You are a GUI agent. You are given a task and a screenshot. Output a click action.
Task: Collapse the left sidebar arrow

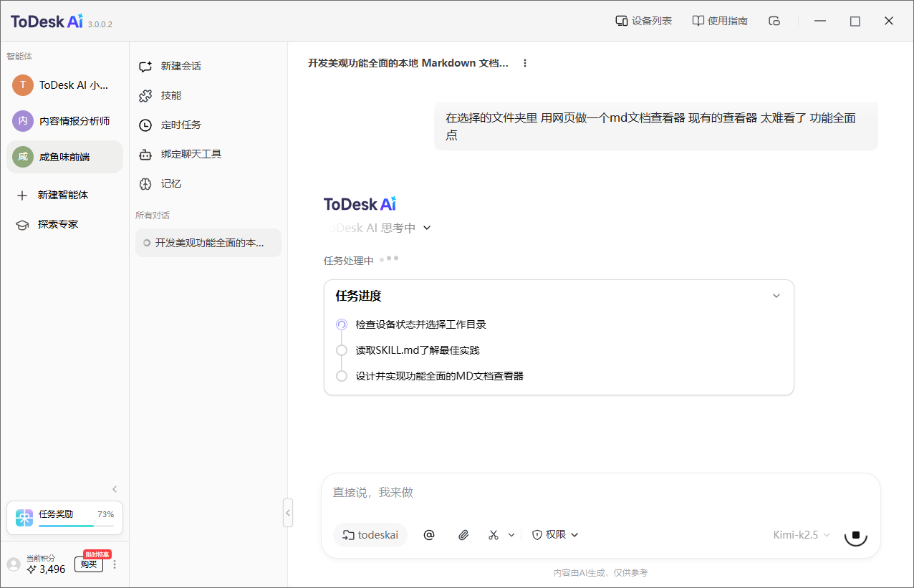[115, 489]
